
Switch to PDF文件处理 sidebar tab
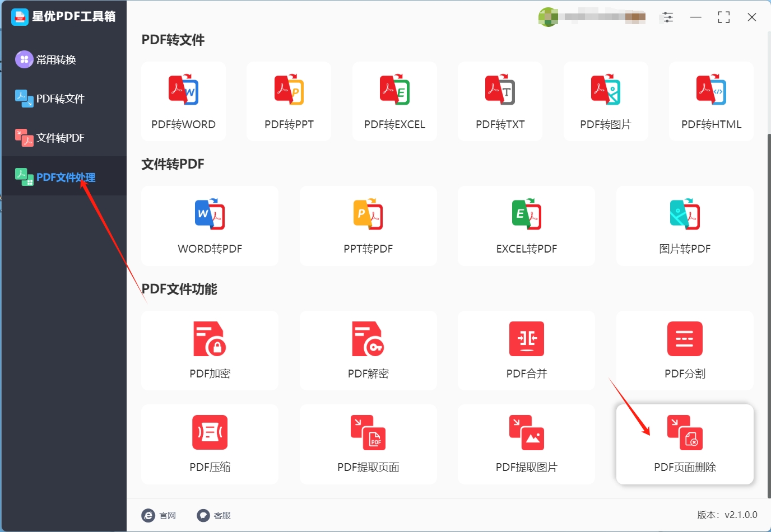(x=63, y=177)
